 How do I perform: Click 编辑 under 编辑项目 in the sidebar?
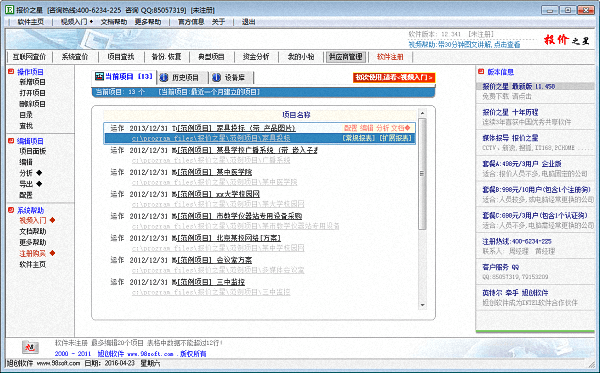(x=26, y=162)
